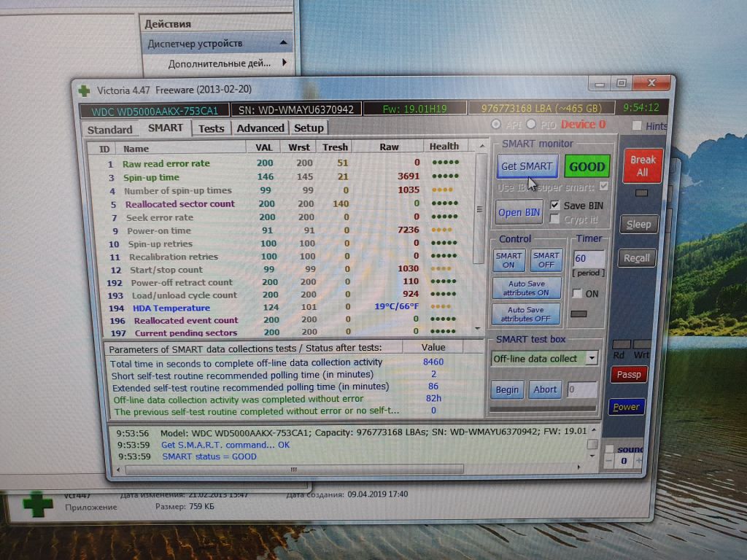This screenshot has height=560, width=747.
Task: Select the Spin-up time row
Action: [281, 176]
